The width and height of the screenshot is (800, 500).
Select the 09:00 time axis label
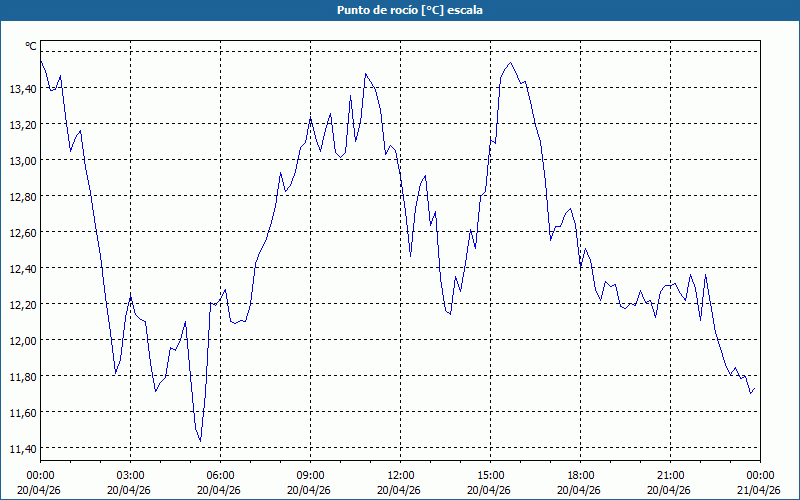311,475
